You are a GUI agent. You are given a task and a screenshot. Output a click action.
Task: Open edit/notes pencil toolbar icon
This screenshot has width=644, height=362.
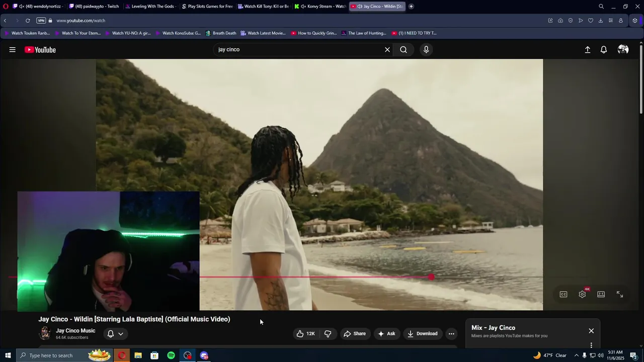click(550, 21)
